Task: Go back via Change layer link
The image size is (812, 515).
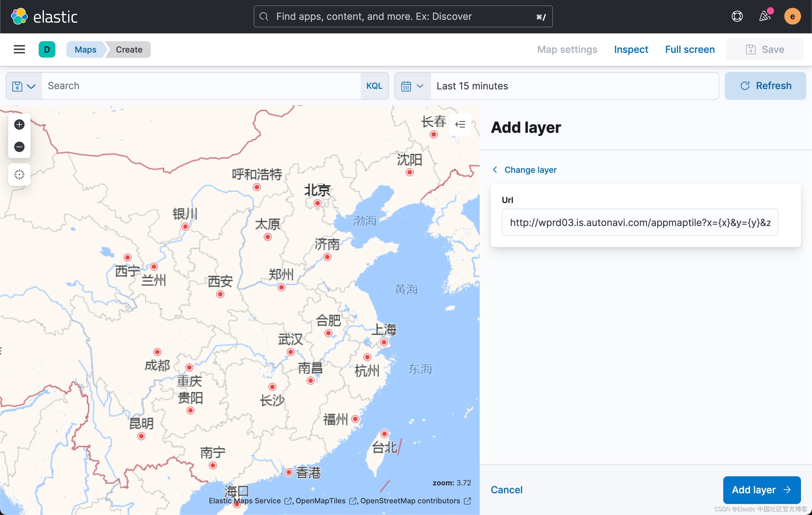Action: (530, 170)
